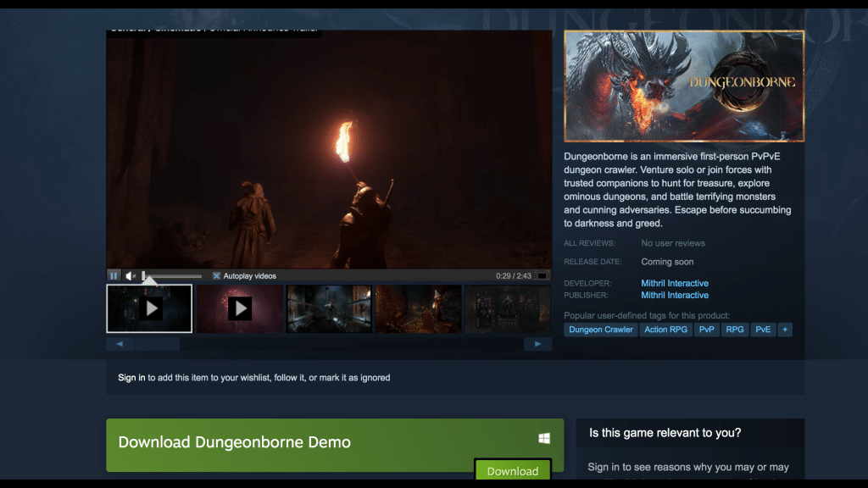The height and width of the screenshot is (488, 868).
Task: Toggle the Autoplay videos checkbox
Action: coord(216,275)
